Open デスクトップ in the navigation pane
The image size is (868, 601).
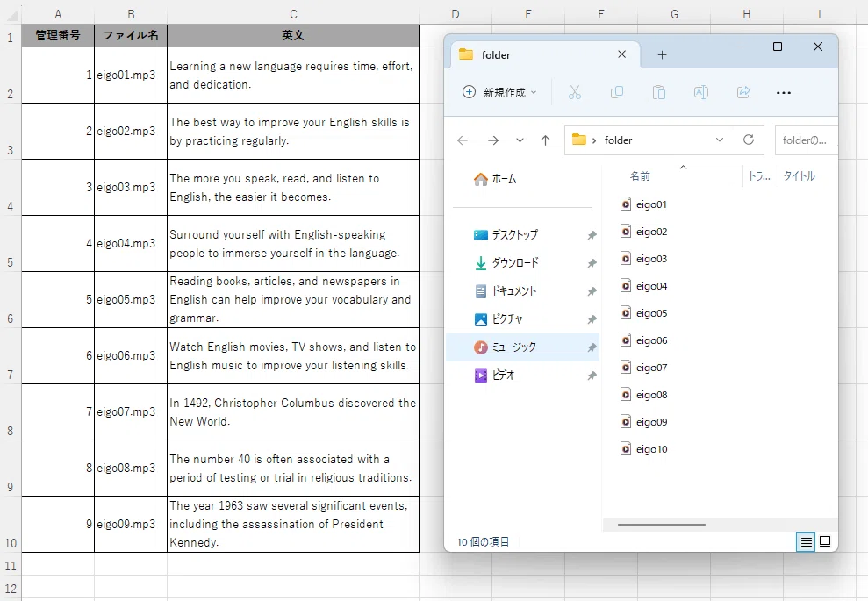(506, 234)
